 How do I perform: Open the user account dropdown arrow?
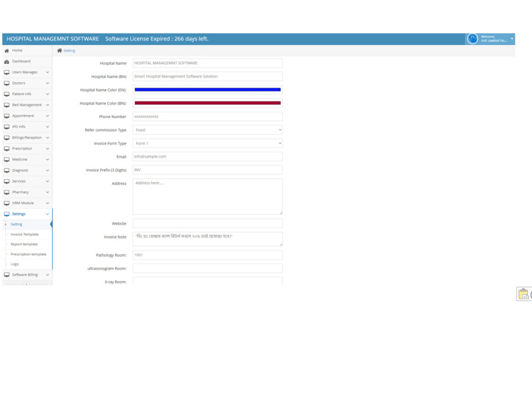click(x=512, y=39)
